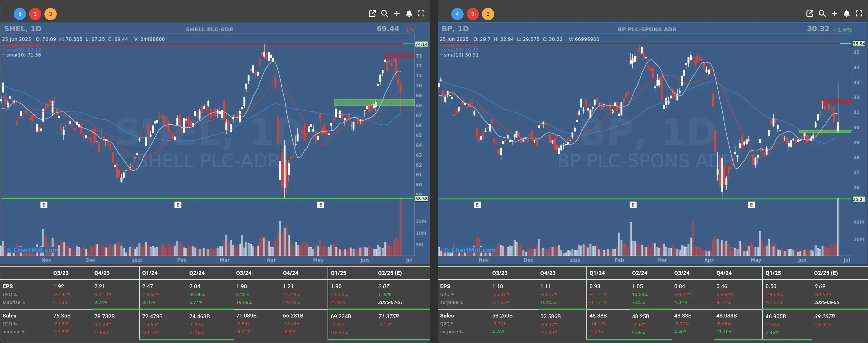Click the ChartMill.com link on BP chart
The height and width of the screenshot is (343, 868).
pos(470,250)
